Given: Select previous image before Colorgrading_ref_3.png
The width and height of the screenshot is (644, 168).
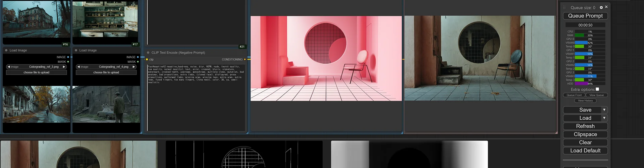Looking at the screenshot, I should coord(9,67).
